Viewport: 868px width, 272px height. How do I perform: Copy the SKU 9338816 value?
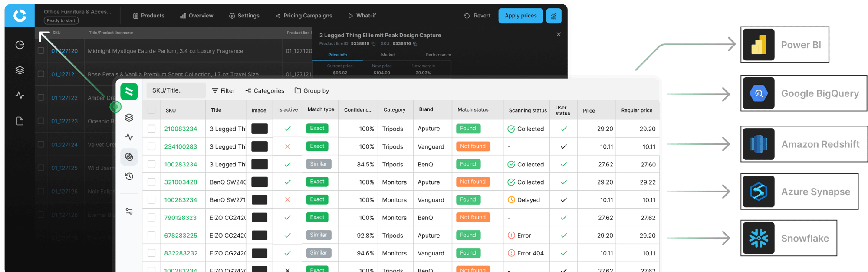pos(415,44)
